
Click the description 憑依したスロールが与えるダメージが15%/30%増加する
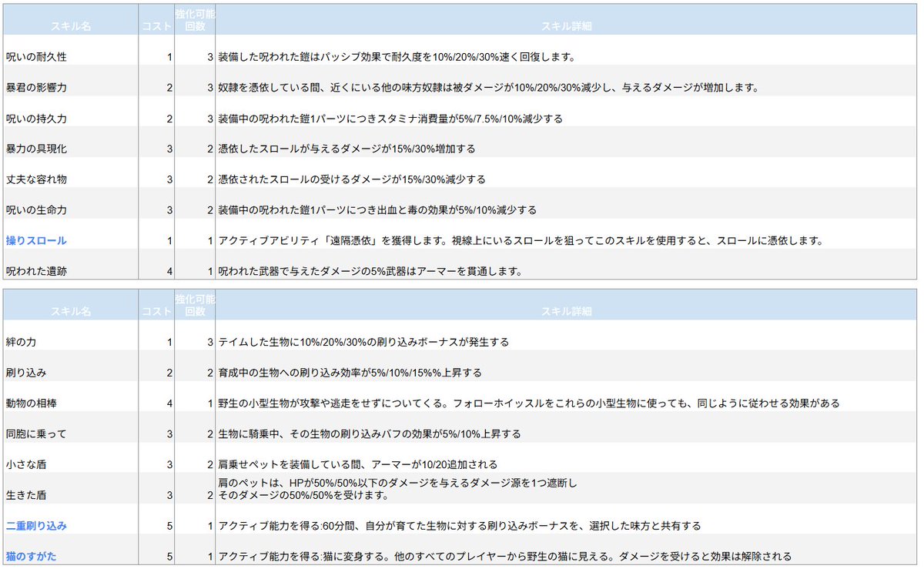(x=347, y=149)
